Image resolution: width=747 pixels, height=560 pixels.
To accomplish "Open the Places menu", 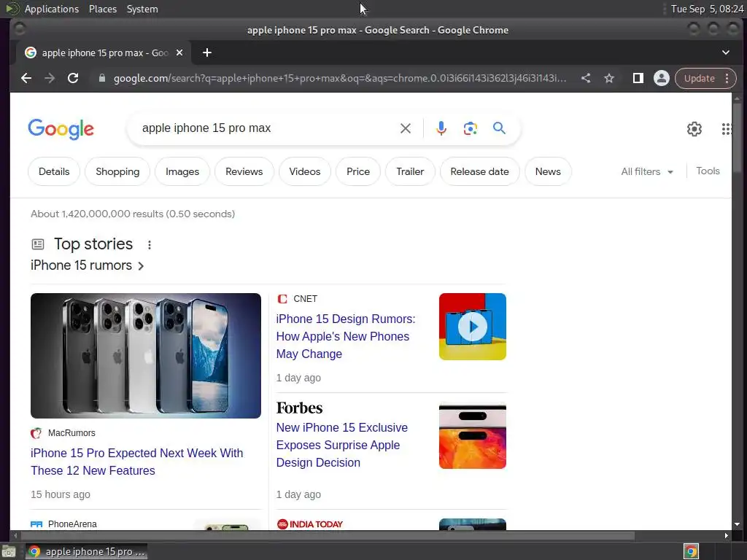I will pos(102,9).
